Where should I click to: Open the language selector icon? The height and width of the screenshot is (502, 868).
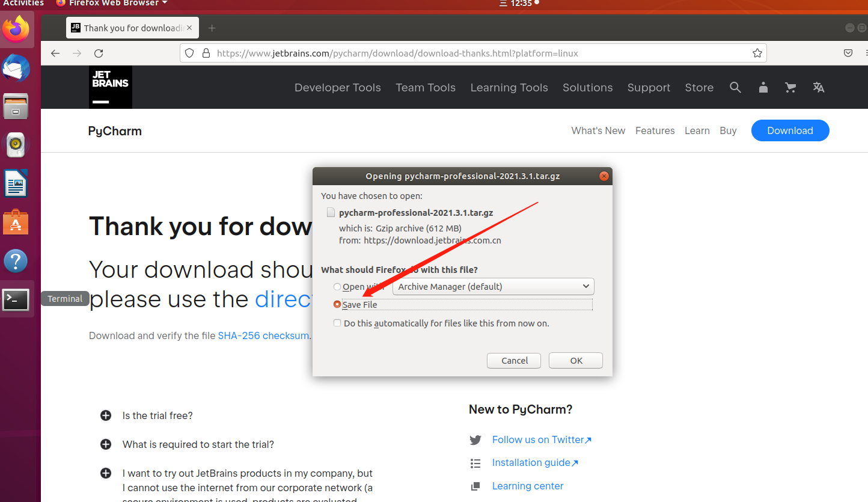[x=818, y=87]
